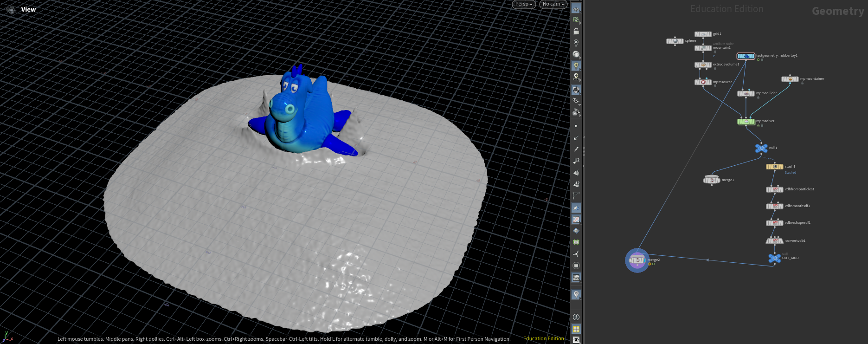Select the convertvdb1 node
868x344 pixels.
tap(774, 241)
